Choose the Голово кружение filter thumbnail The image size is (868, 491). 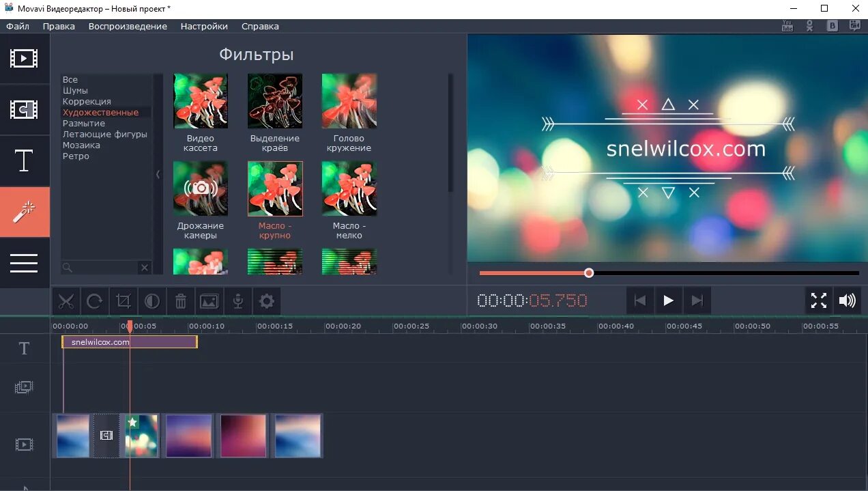click(349, 101)
